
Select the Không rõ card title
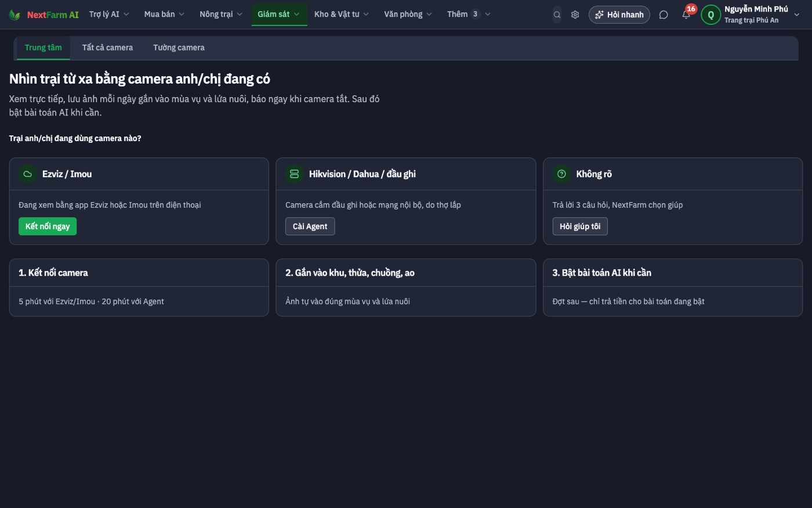(x=594, y=174)
